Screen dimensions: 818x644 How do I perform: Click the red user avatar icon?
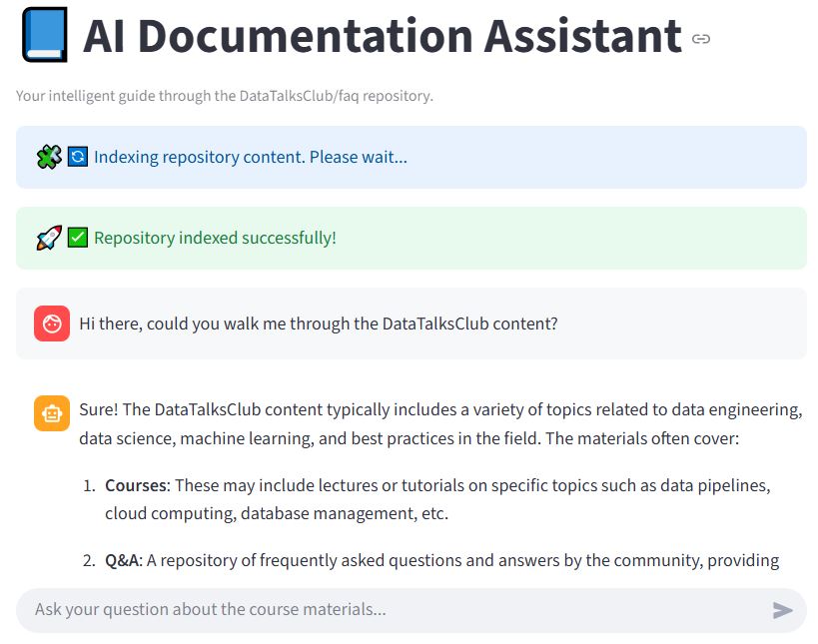(52, 323)
